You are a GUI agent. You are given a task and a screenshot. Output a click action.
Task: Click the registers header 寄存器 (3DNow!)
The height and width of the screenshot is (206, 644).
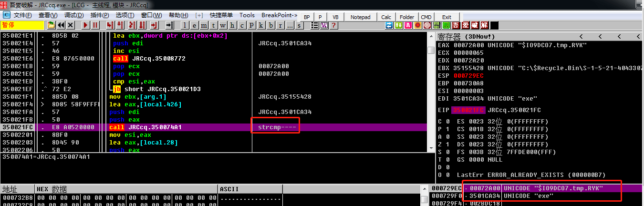[x=467, y=36]
